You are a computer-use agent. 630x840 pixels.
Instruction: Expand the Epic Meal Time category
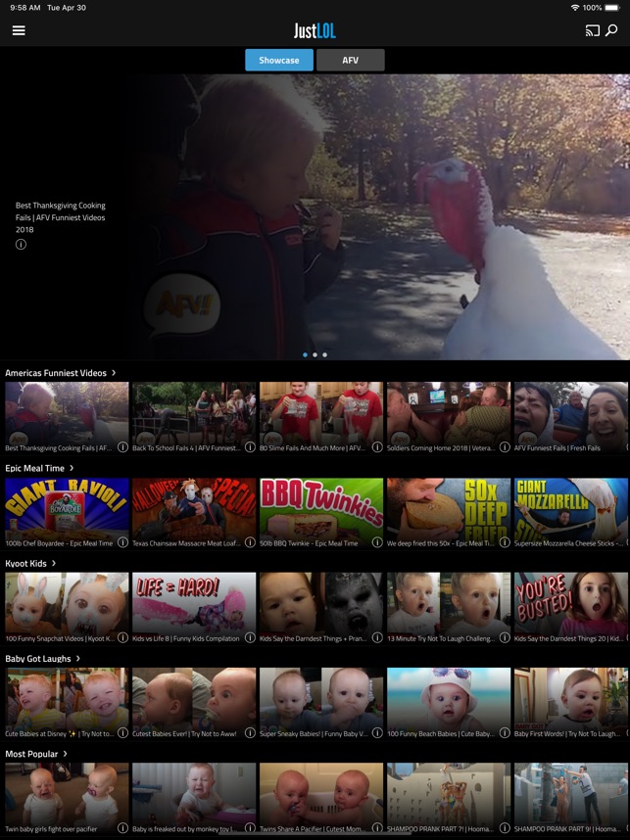pyautogui.click(x=39, y=468)
